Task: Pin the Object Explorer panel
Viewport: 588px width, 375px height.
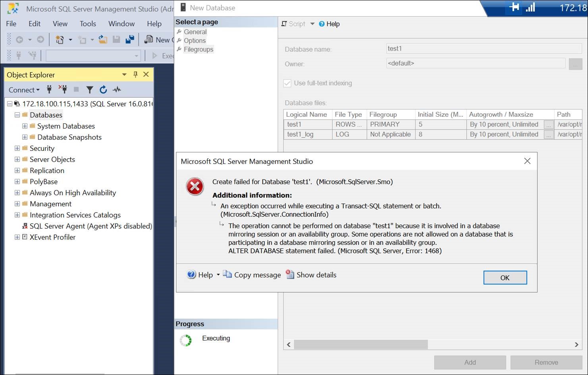Action: point(135,74)
